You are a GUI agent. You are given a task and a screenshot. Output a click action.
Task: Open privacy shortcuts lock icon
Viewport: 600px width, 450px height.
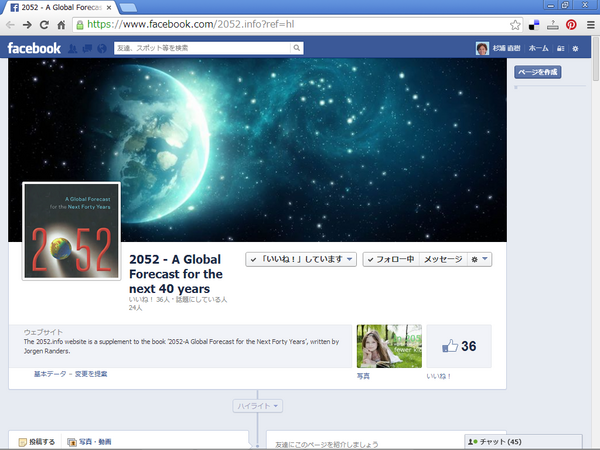[x=561, y=48]
